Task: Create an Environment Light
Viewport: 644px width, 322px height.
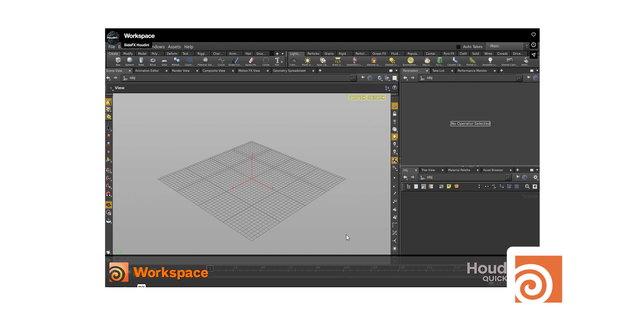Action: [x=410, y=62]
